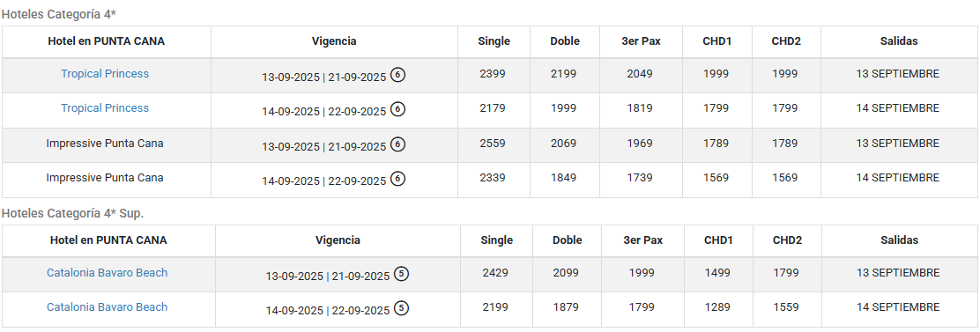Click the circled 5 icon for Catalonia Bavaro Beach 14-09-2025
The image size is (980, 332).
click(x=402, y=308)
